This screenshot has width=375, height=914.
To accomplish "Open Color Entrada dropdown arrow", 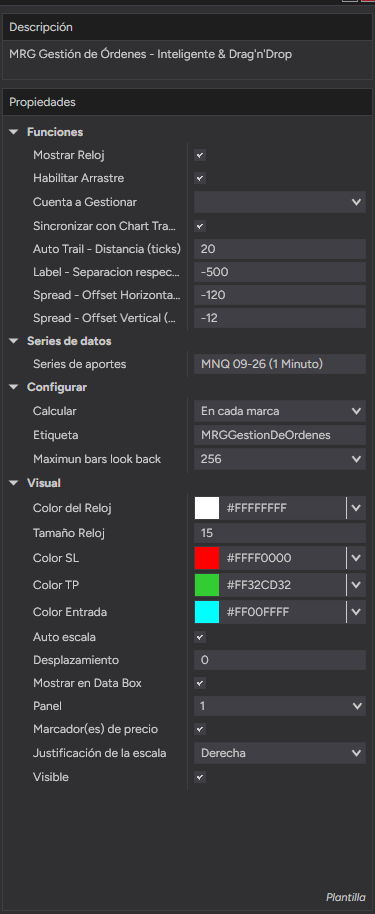I will click(356, 612).
